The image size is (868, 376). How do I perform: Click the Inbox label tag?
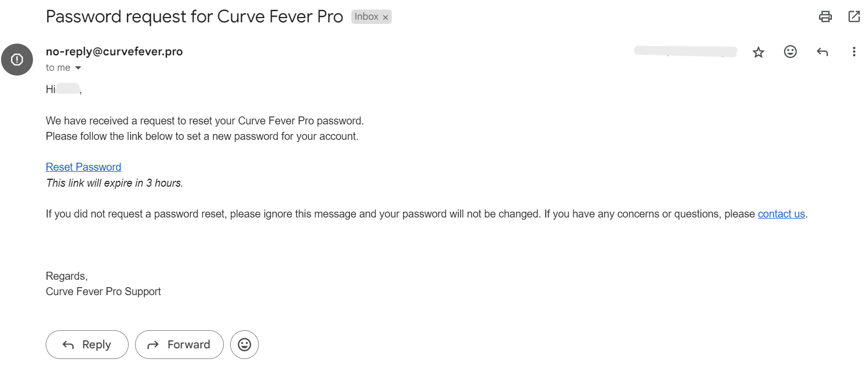(x=367, y=16)
